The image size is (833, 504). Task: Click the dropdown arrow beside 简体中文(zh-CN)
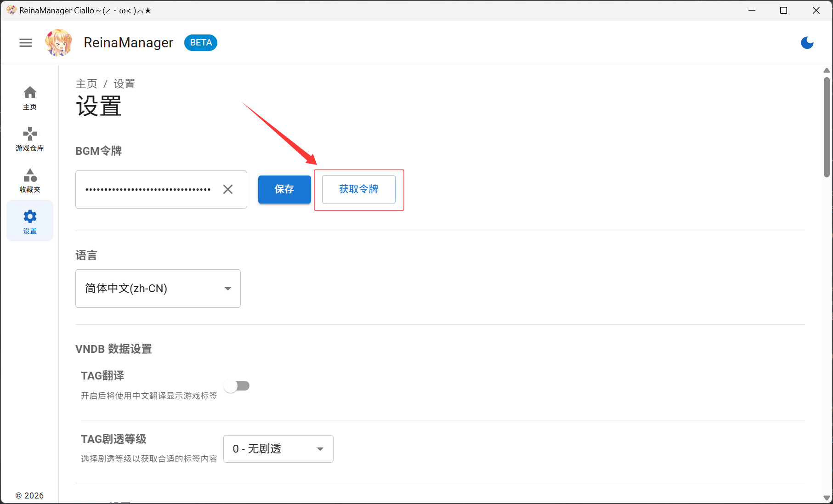tap(227, 289)
